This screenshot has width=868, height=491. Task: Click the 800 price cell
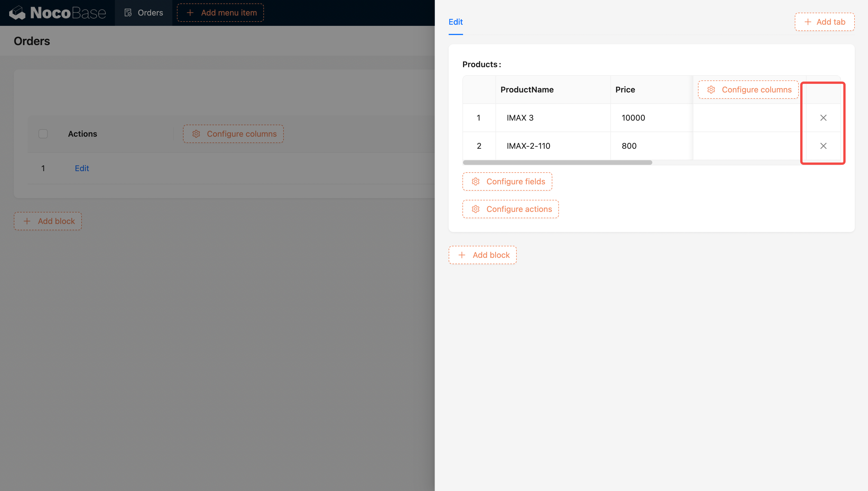click(x=629, y=146)
